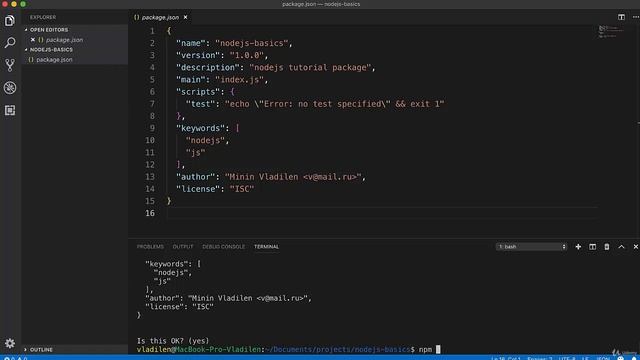This screenshot has width=640, height=360.
Task: Click line number 13 in gutter
Action: click(150, 177)
